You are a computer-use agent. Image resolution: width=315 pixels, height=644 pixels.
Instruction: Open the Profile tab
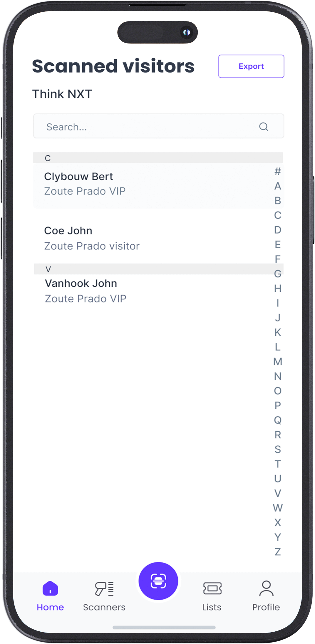(266, 596)
